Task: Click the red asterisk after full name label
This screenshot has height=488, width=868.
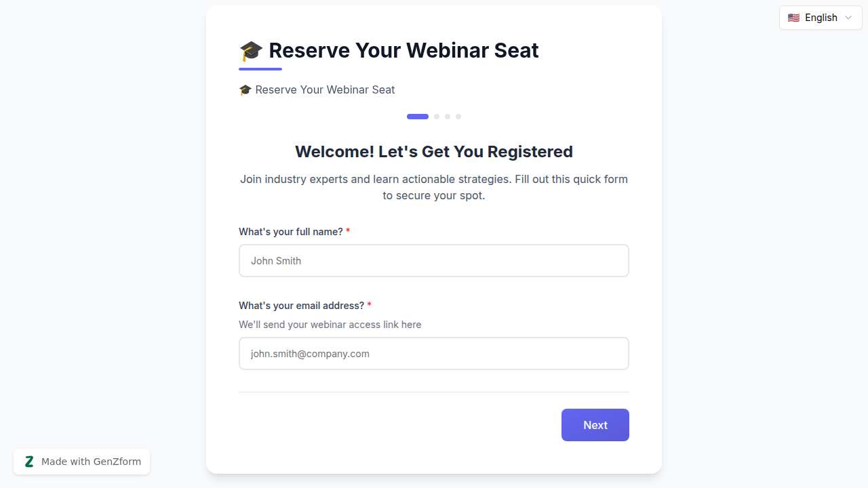Action: [348, 231]
